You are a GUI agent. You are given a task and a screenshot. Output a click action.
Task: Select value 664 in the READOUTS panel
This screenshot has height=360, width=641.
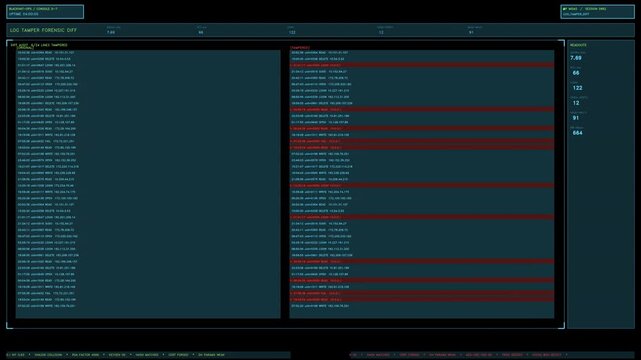577,133
